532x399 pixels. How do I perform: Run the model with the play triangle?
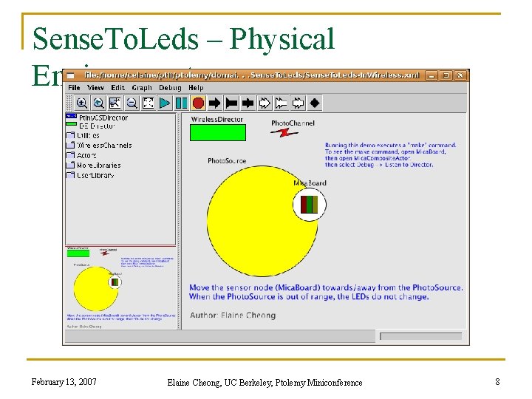point(165,103)
